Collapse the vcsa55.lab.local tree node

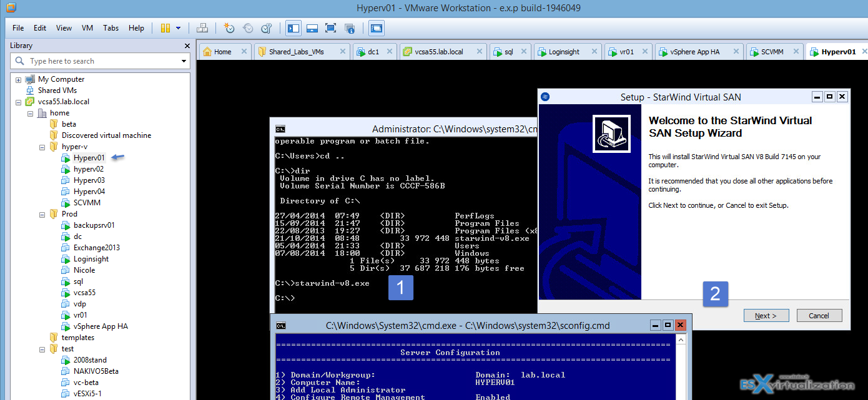coord(18,102)
